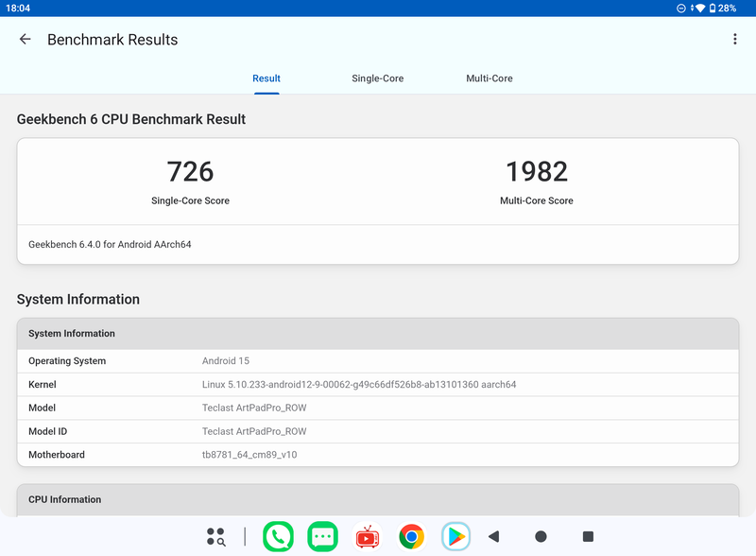Tap the 1982 Multi-Core Score
Screen dimensions: 756x556
pos(537,172)
